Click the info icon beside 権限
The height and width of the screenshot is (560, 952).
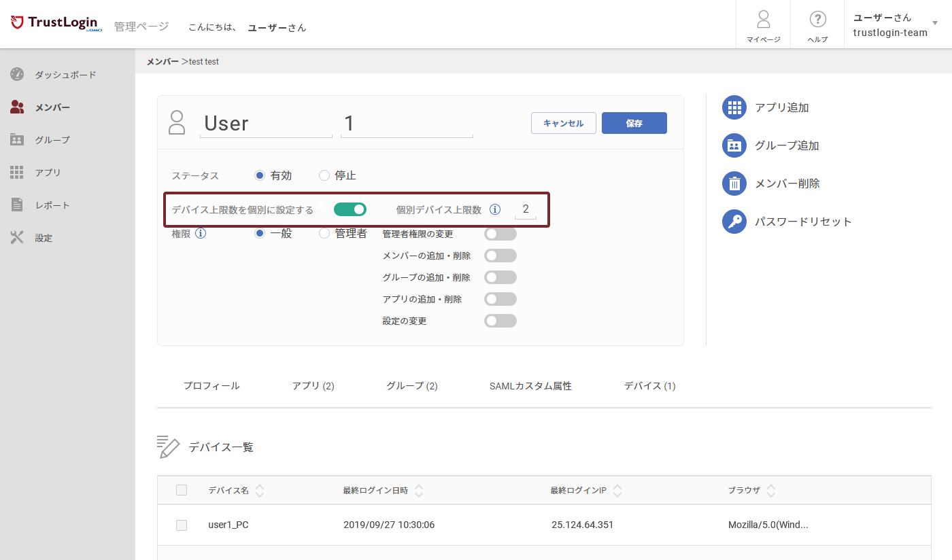tap(201, 233)
